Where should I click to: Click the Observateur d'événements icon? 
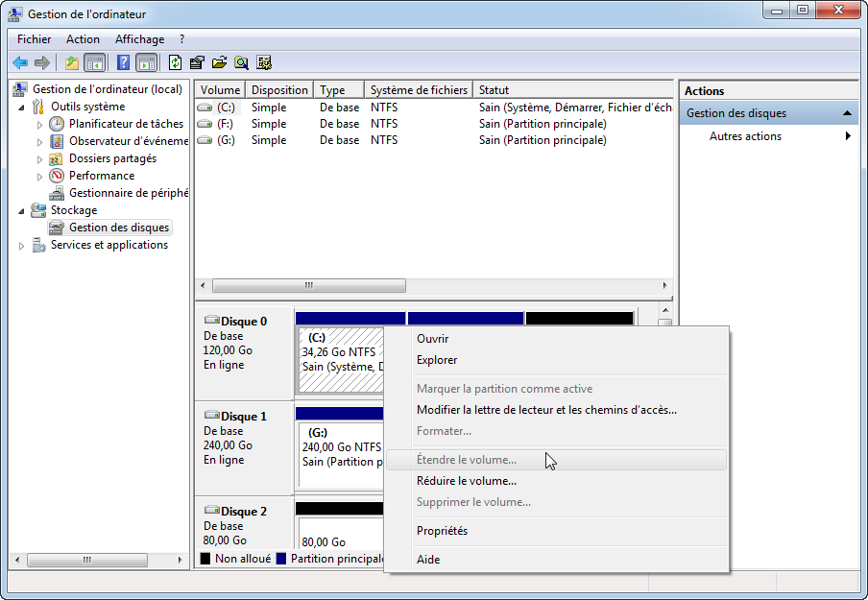tap(57, 141)
